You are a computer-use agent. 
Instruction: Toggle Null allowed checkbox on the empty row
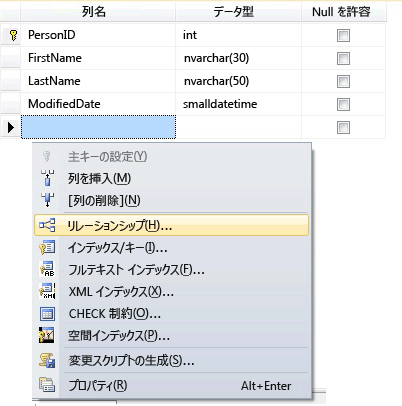tap(343, 127)
